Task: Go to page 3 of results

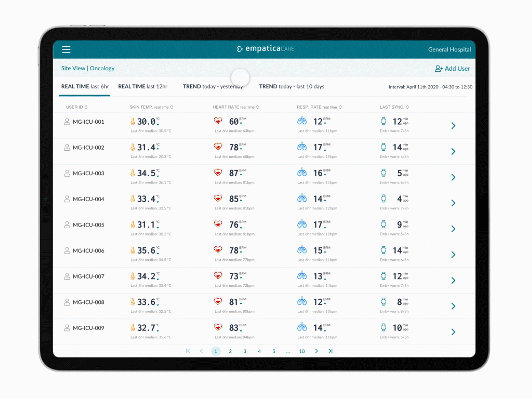Action: coord(245,351)
